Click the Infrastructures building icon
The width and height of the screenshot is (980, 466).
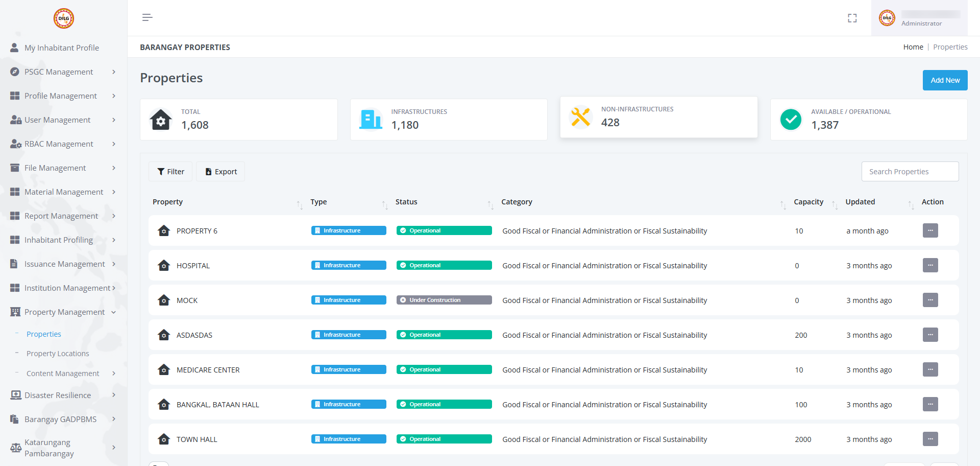pos(371,120)
